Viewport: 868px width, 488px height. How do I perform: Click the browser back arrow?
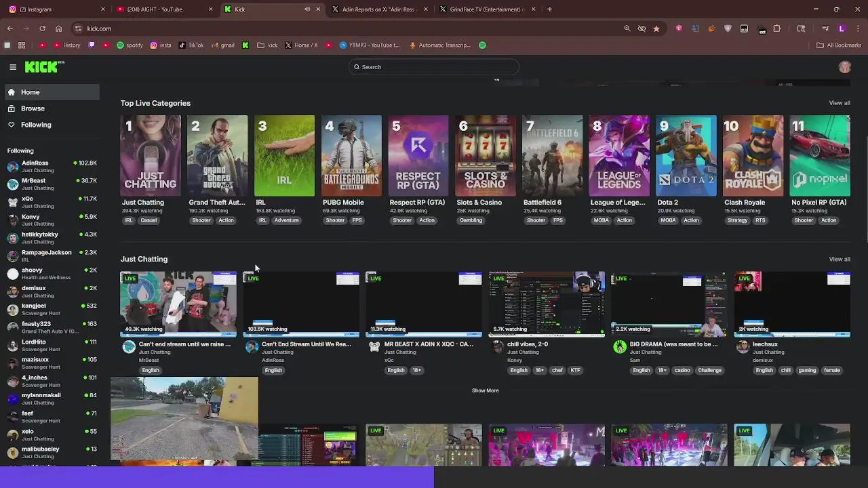pos(10,28)
